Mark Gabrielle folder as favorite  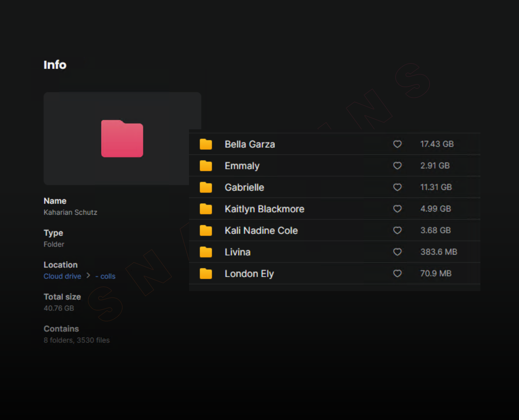click(397, 187)
